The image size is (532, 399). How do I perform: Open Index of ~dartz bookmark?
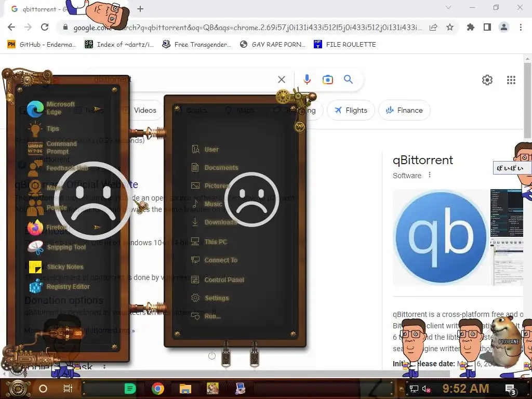point(119,45)
